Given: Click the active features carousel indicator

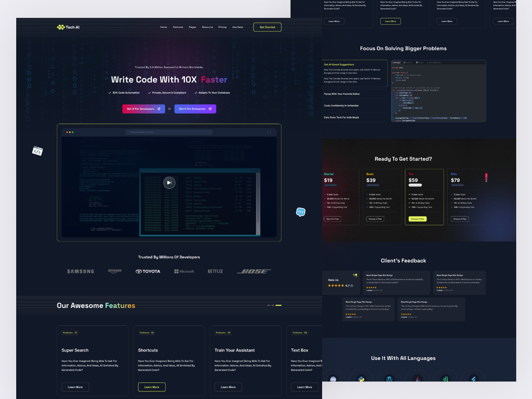Looking at the screenshot, I should (x=278, y=305).
